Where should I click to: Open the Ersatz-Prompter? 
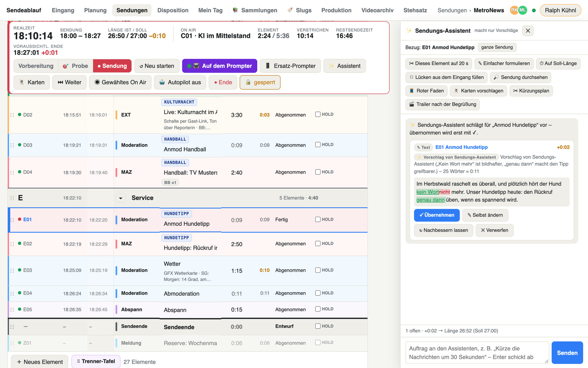(290, 66)
